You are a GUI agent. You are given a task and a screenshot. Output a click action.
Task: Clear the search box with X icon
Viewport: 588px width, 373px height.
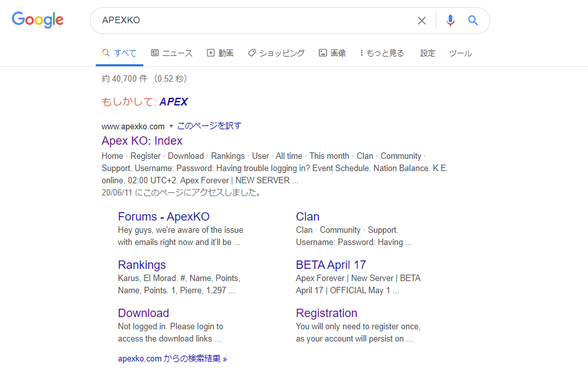click(x=422, y=21)
